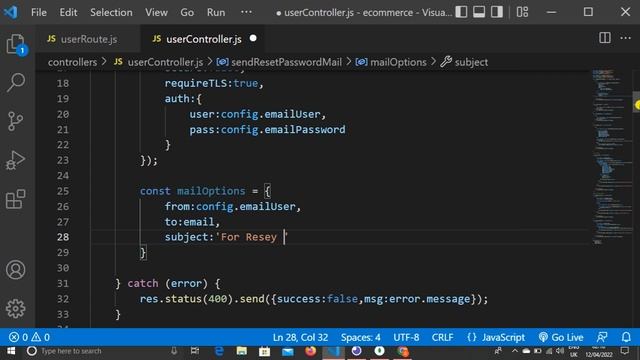Open the Windows Start button

click(x=11, y=351)
